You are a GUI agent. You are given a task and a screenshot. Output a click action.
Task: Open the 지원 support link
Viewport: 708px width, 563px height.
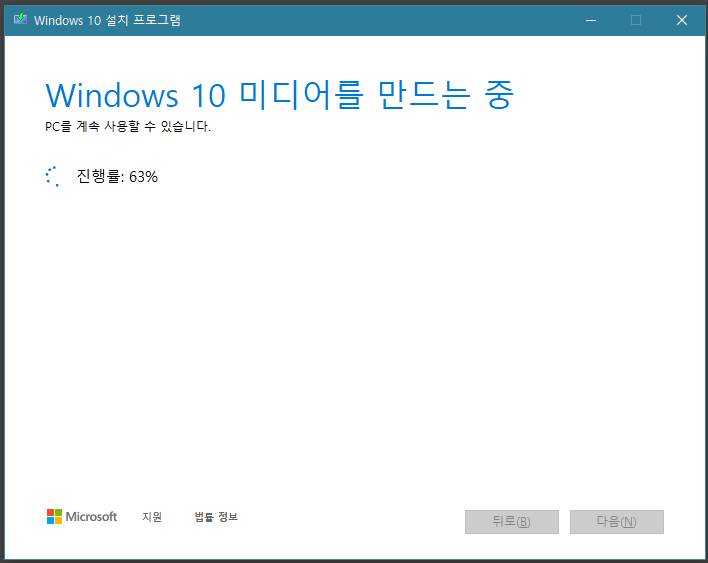tap(152, 516)
